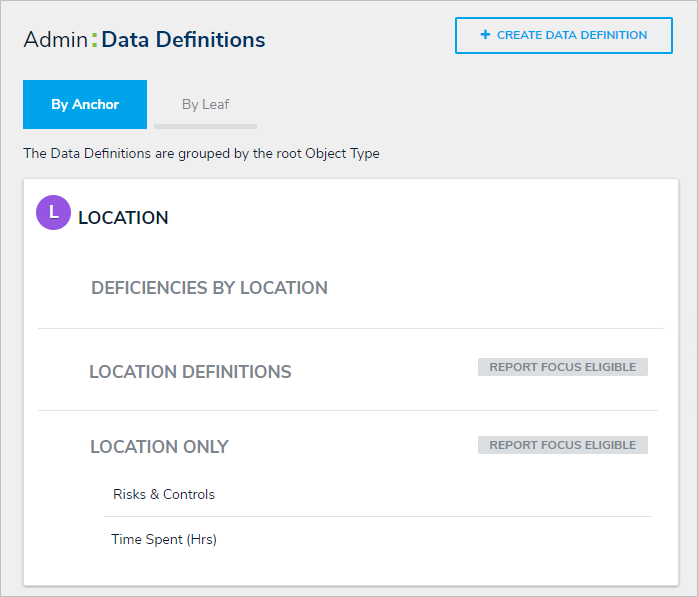Viewport: 698px width, 597px height.
Task: Click the gray underline beneath By Leaf tab
Action: pyautogui.click(x=206, y=126)
